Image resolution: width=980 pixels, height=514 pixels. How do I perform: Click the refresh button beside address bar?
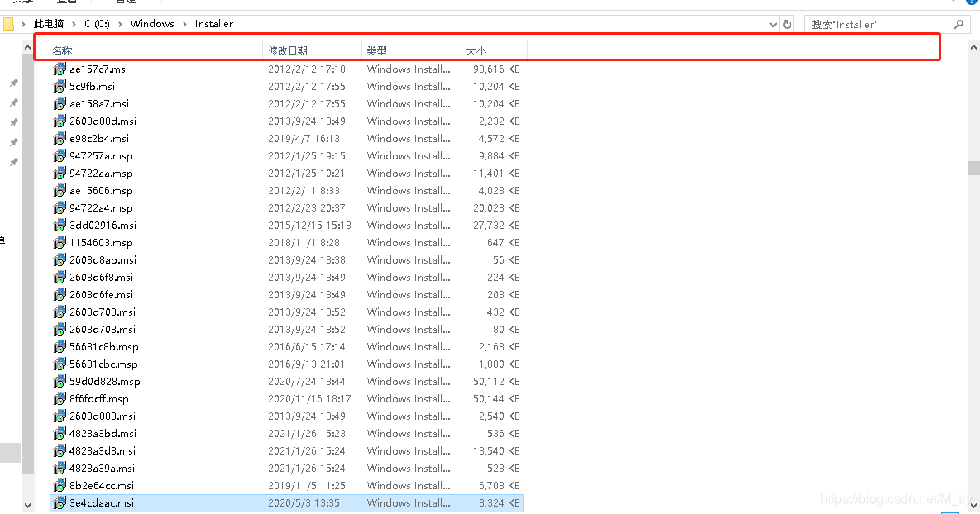point(787,24)
